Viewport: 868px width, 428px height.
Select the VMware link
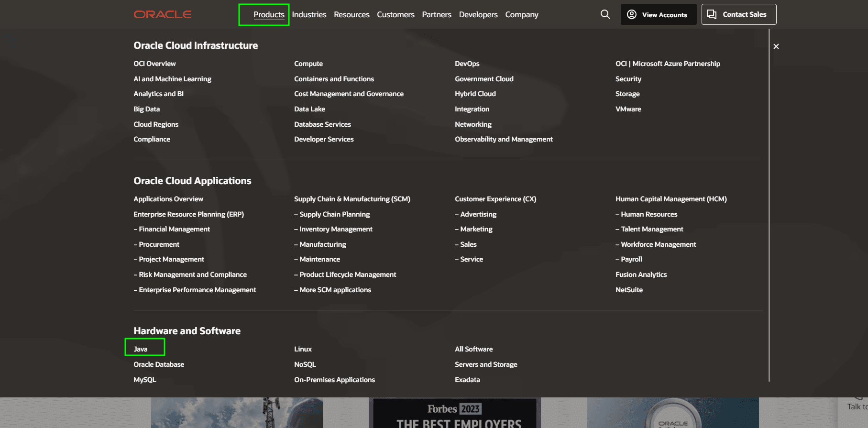pos(628,109)
